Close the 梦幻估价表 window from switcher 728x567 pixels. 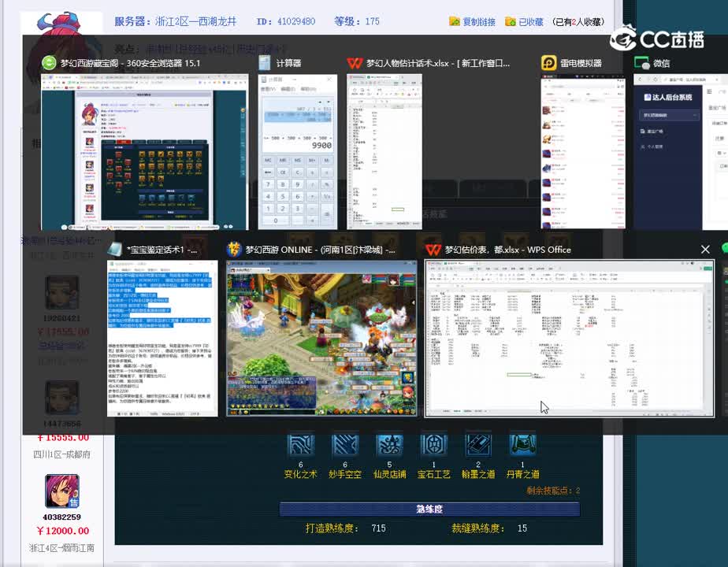705,249
